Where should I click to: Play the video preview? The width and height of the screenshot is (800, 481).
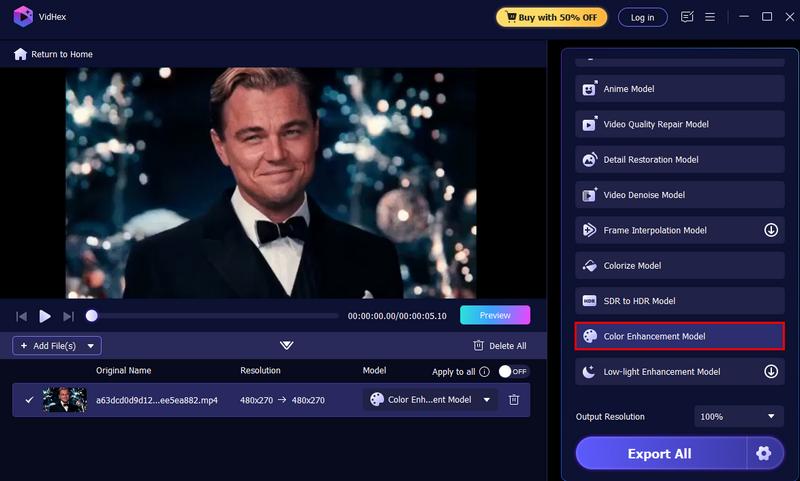pyautogui.click(x=45, y=316)
